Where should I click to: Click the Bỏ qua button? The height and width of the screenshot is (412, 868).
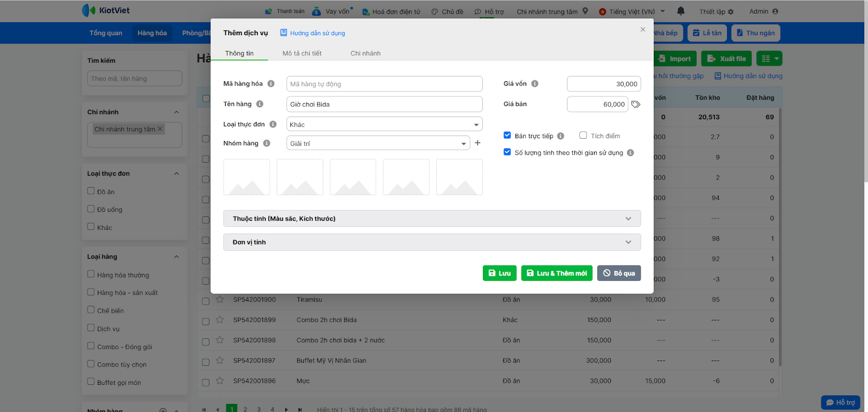pyautogui.click(x=619, y=273)
